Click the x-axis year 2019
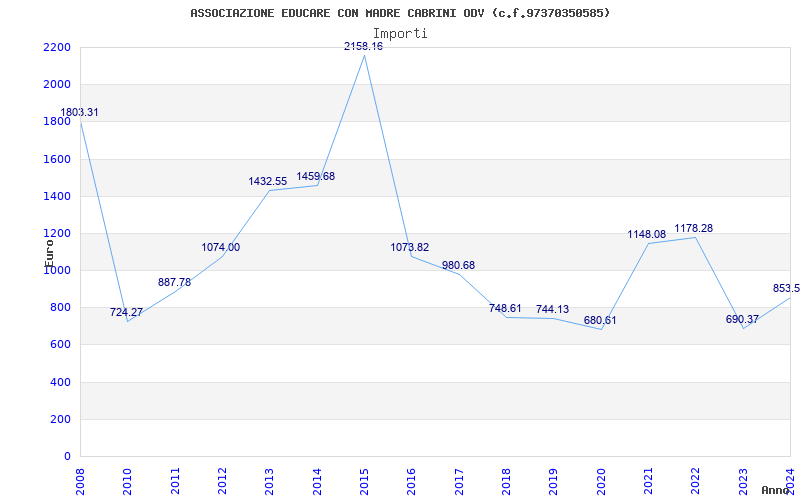The height and width of the screenshot is (500, 800). point(554,481)
